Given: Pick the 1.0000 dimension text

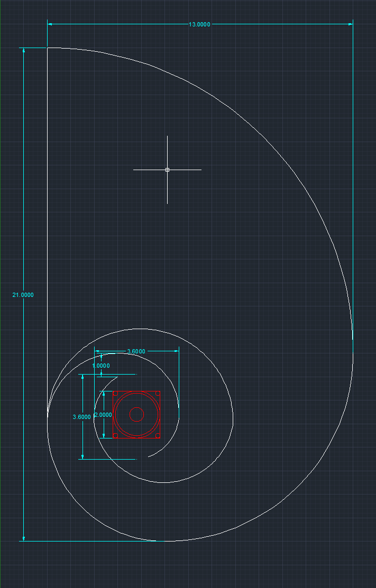Looking at the screenshot, I should pyautogui.click(x=101, y=366).
